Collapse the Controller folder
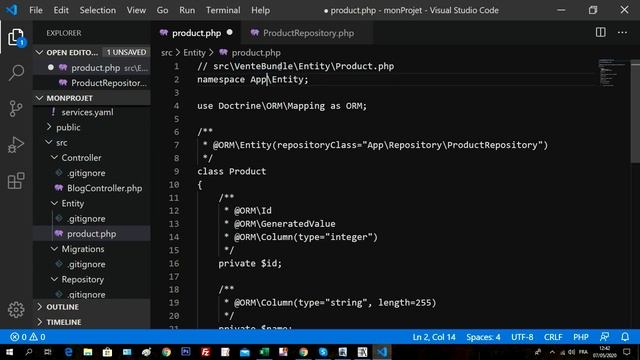Screen dimensions: 640x360 92,158
